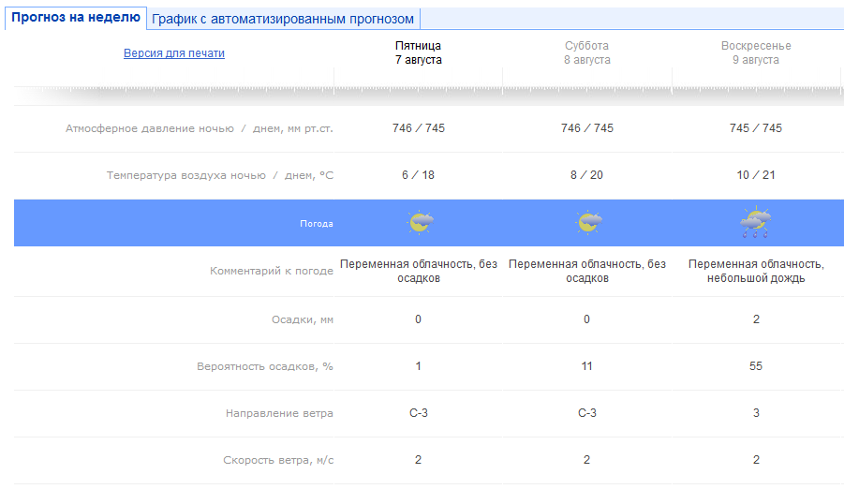
Task: Click Sunday's temperature value 10 / 21
Action: 755,175
